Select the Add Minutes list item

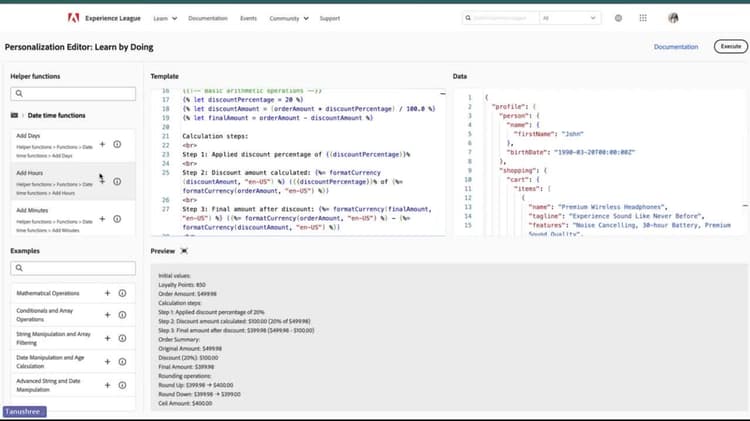(73, 219)
